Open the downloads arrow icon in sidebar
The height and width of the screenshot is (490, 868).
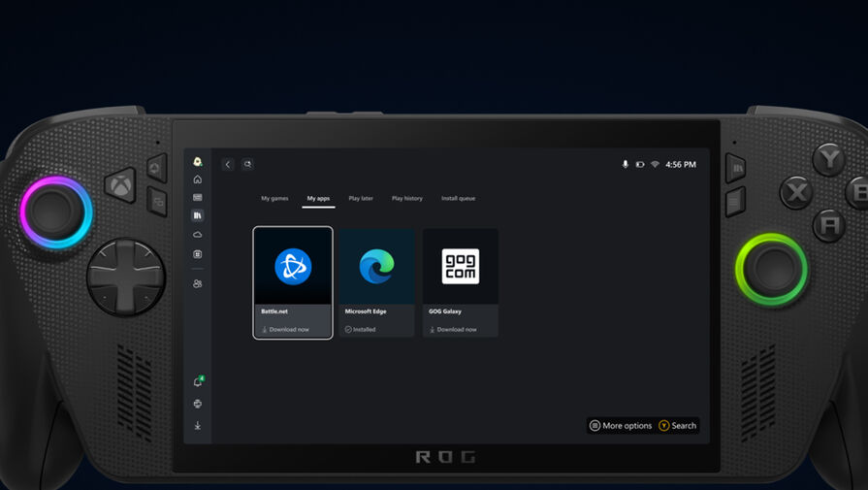pos(198,425)
